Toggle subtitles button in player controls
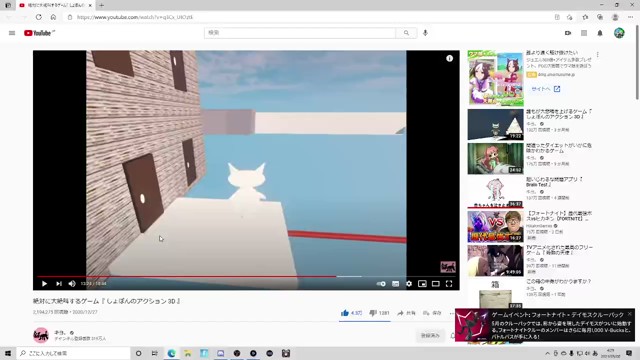The image size is (640, 360). [396, 284]
